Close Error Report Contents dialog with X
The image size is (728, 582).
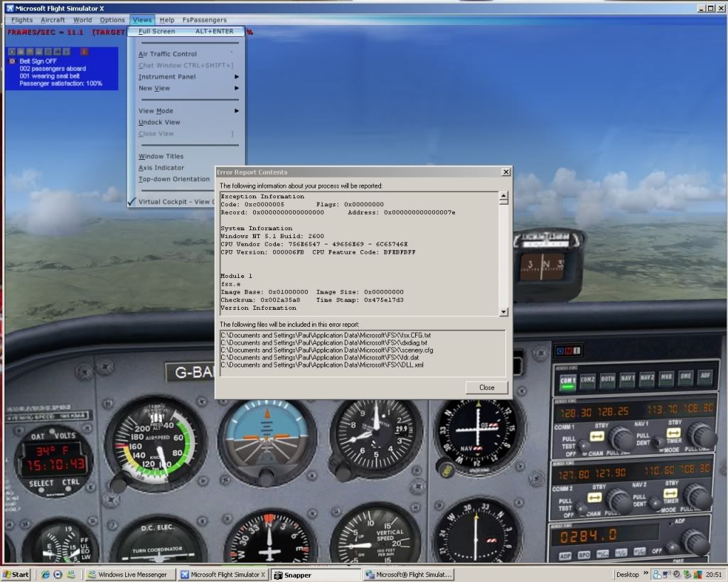pos(505,172)
